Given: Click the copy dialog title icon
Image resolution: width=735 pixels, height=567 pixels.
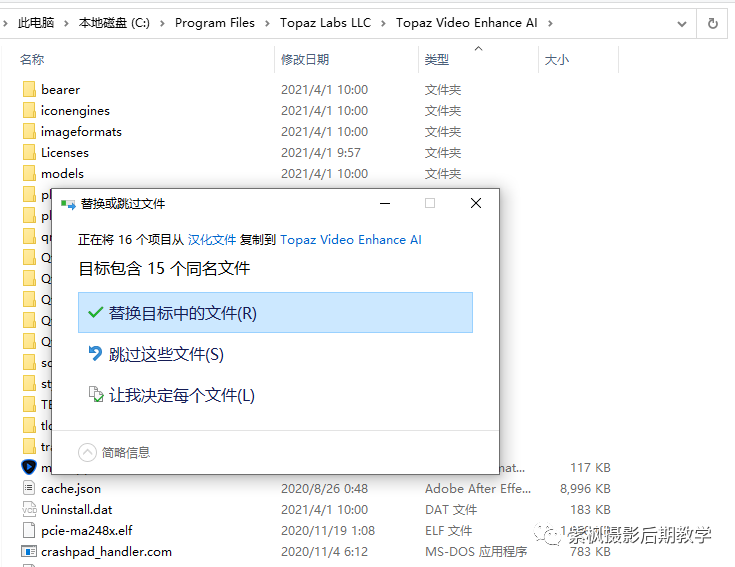Looking at the screenshot, I should tap(68, 204).
